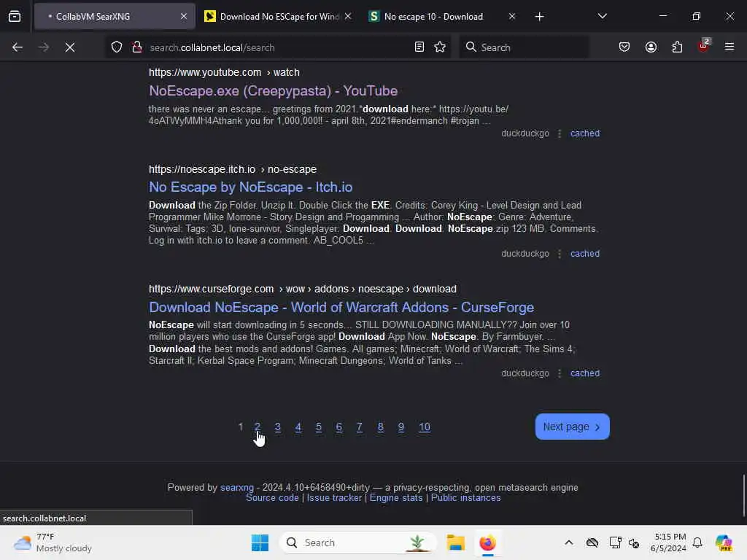Go to results page 10

425,427
